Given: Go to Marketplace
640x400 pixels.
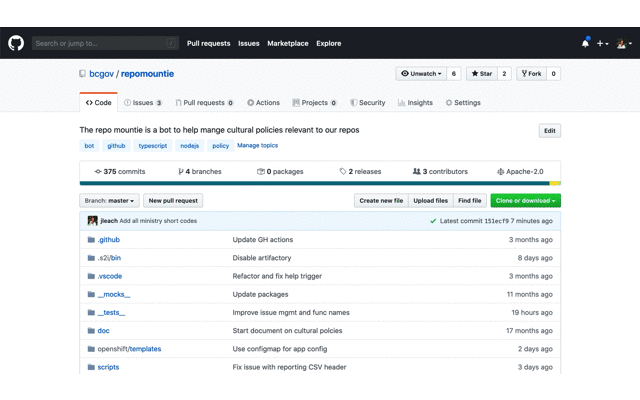Looking at the screenshot, I should (288, 43).
